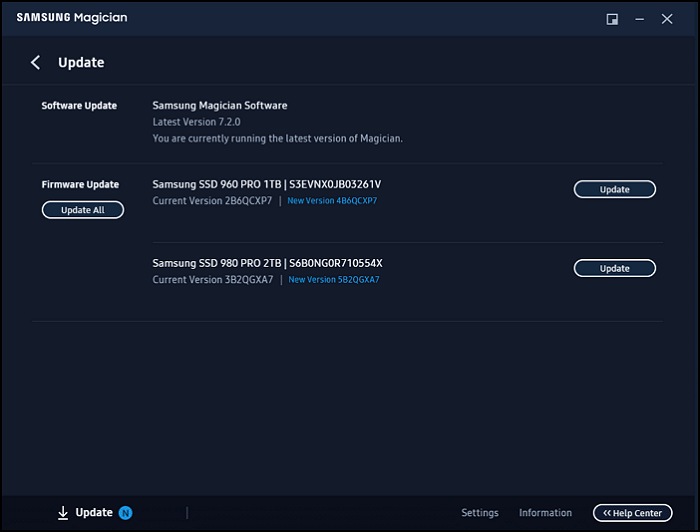Click Samsung Magician Software heading

click(220, 106)
